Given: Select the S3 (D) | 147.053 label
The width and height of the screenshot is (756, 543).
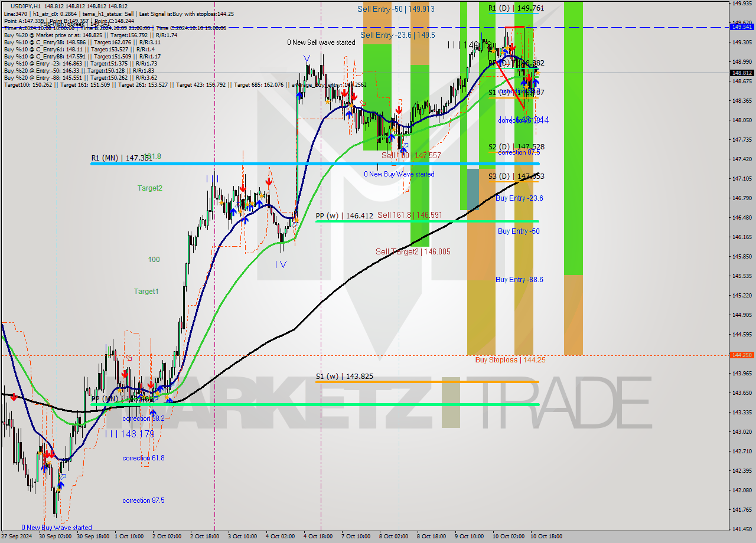Looking at the screenshot, I should (516, 176).
